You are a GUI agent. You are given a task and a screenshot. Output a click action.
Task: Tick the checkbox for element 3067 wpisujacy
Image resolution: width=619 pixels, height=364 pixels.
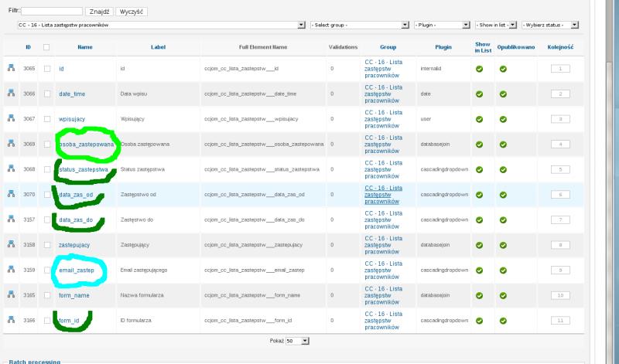(46, 119)
